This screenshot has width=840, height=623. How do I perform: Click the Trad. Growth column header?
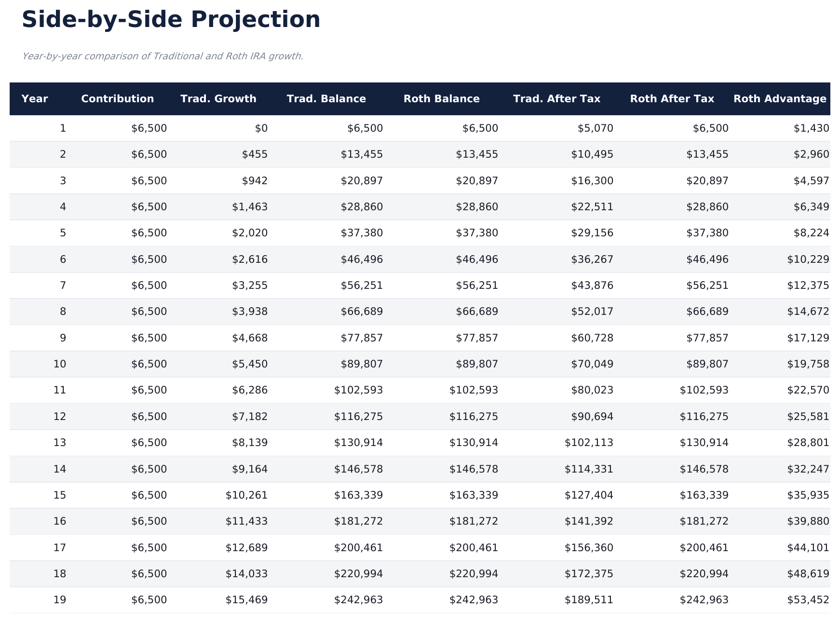click(x=218, y=99)
